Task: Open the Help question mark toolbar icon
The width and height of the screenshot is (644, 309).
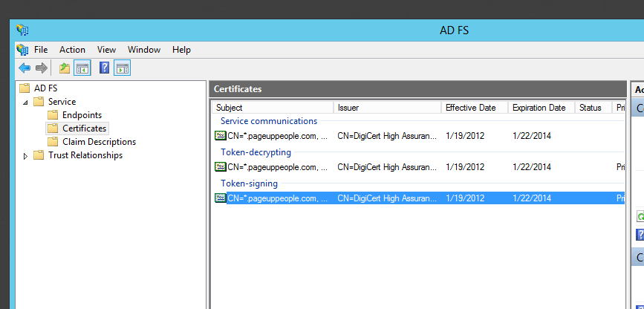Action: (104, 68)
